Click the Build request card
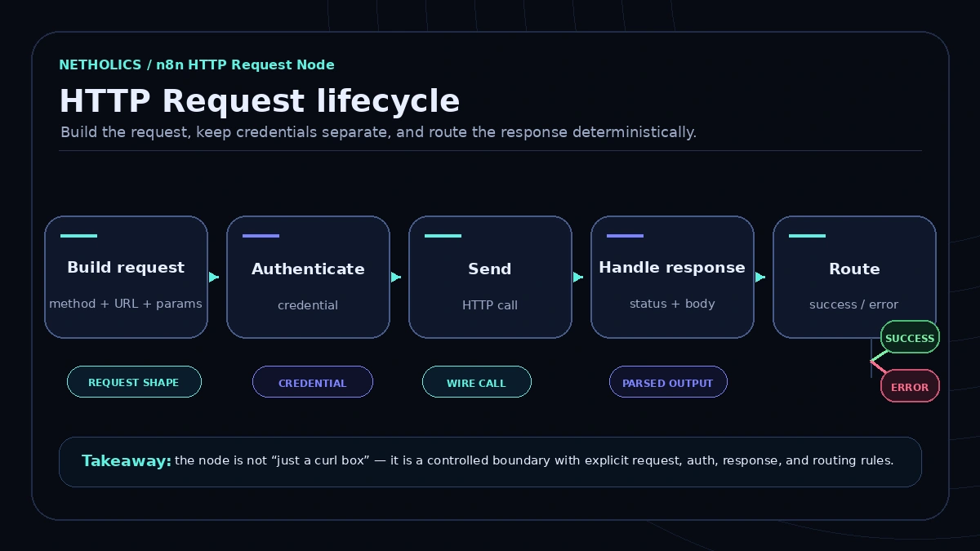The width and height of the screenshot is (980, 551). pos(126,277)
